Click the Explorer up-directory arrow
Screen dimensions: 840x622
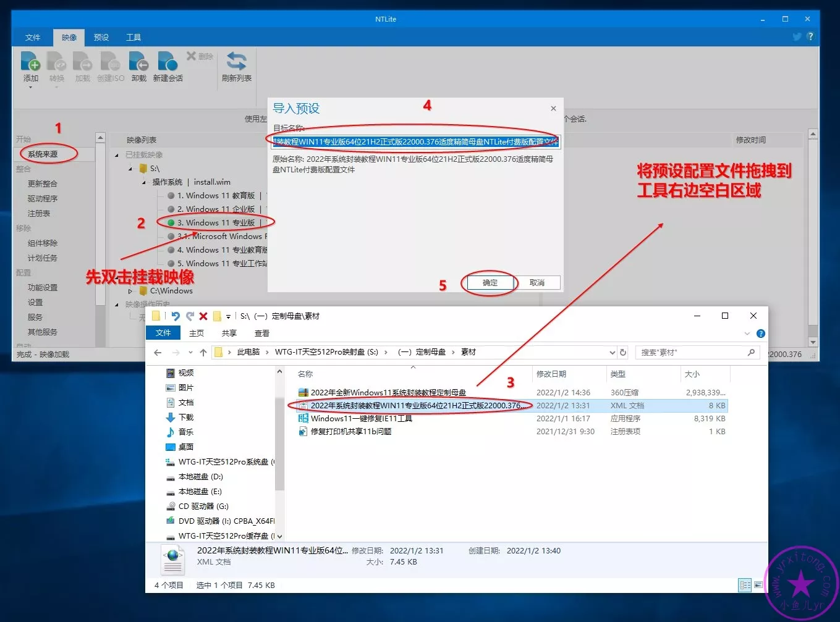coord(203,353)
